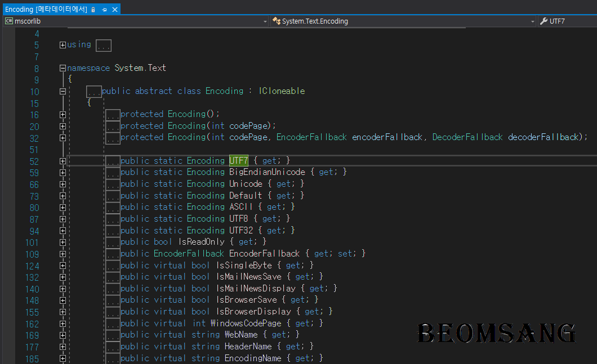Screen dimensions: 597x364
Task: Click the ellipsis box before public abstract class
Action: 93,92
